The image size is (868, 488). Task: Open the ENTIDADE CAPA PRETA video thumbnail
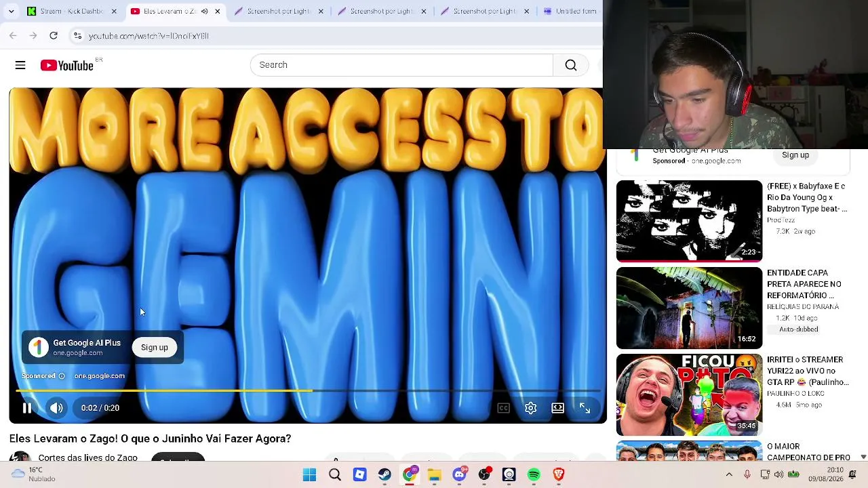point(689,308)
